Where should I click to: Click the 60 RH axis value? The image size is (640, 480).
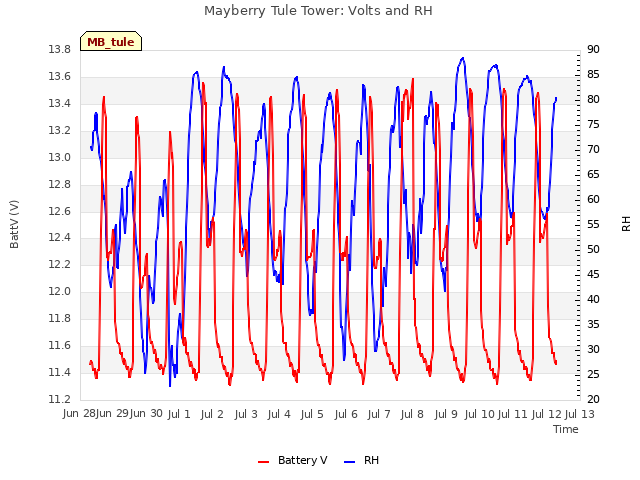[x=593, y=200]
